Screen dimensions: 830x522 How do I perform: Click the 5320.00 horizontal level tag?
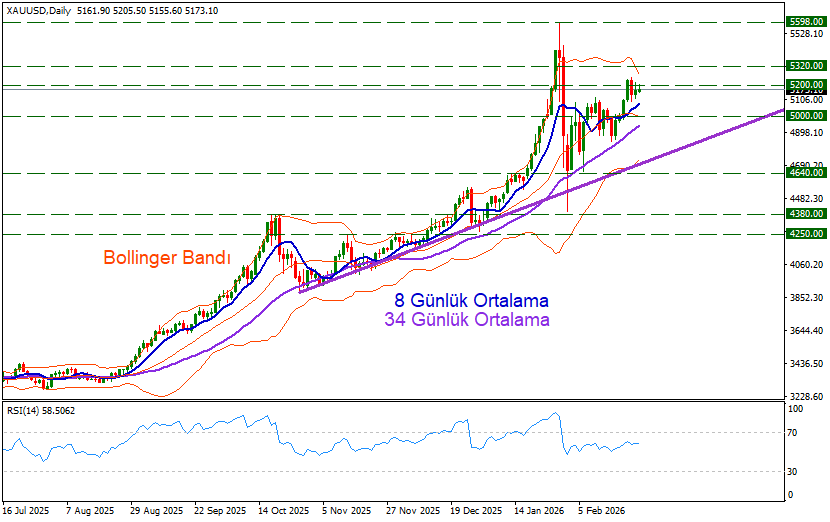point(805,65)
